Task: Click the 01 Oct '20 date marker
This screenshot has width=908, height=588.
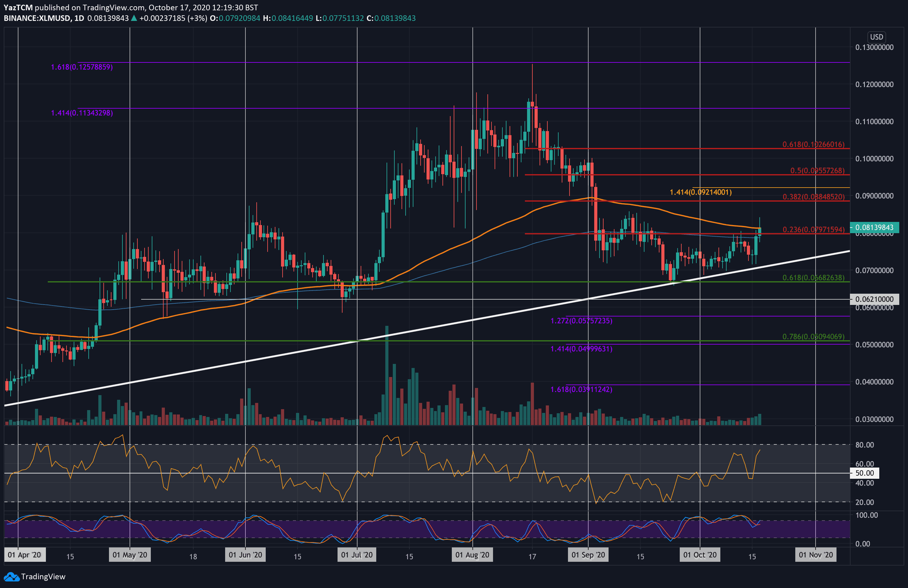Action: tap(700, 555)
